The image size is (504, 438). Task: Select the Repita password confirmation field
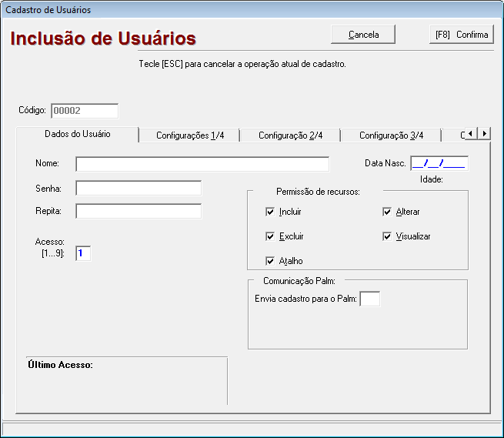tap(139, 211)
